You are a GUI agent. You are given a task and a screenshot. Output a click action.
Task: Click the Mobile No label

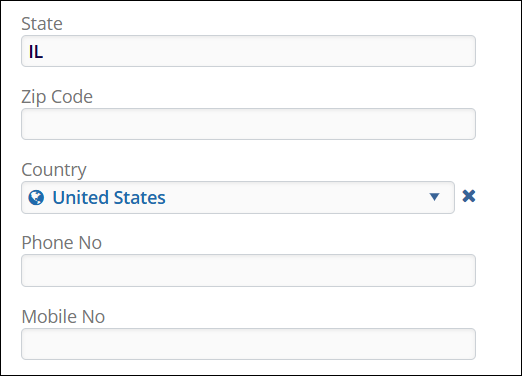tap(63, 316)
